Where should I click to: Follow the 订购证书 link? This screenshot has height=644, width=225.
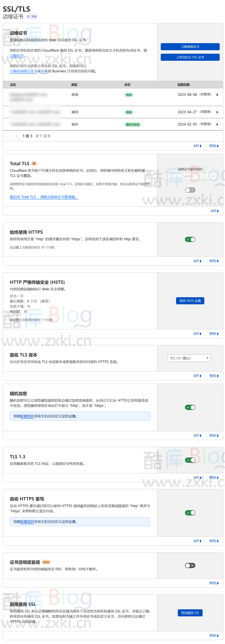tap(17, 56)
